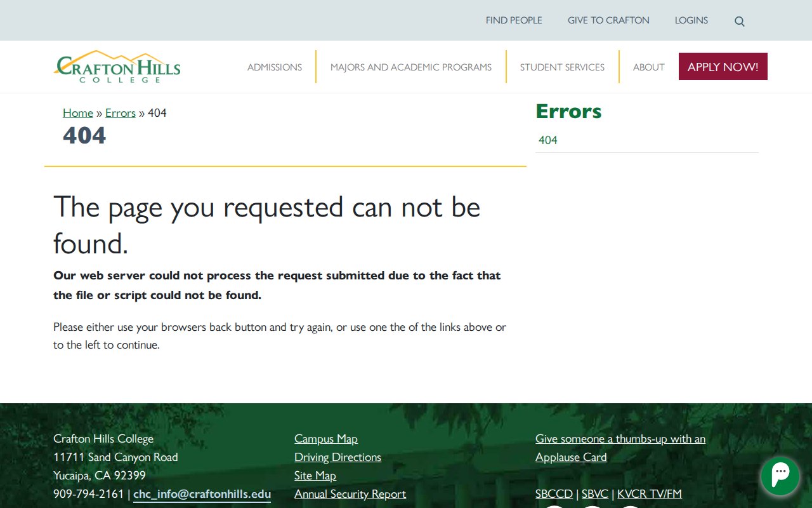Click the chc_info@craftonhills.edu email link
Image resolution: width=812 pixels, height=508 pixels.
(202, 494)
